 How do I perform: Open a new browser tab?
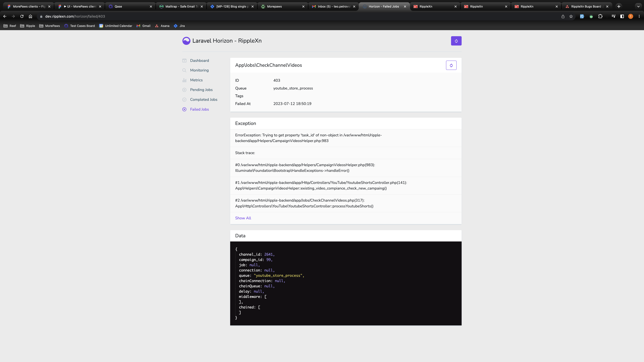(x=619, y=7)
